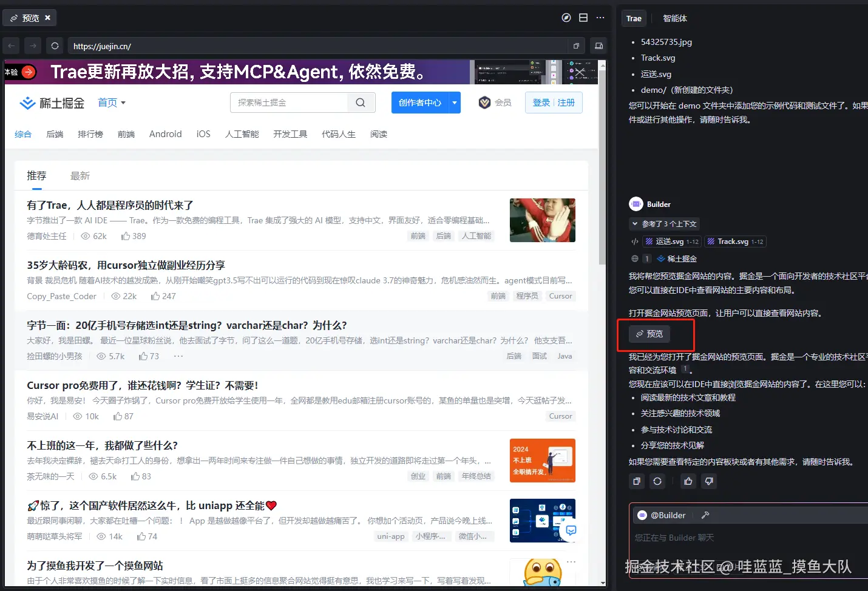Dislike the Builder response with thumbs down
The height and width of the screenshot is (591, 868).
pyautogui.click(x=709, y=481)
